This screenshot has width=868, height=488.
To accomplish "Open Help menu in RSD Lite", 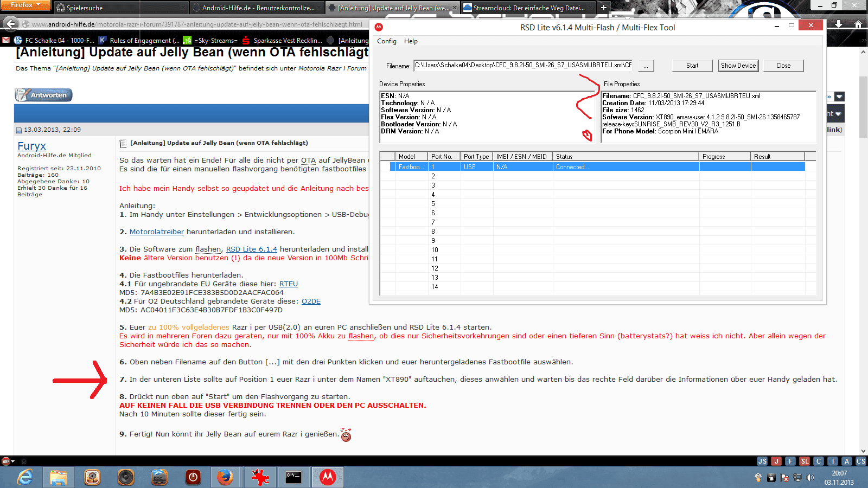I will click(x=411, y=41).
